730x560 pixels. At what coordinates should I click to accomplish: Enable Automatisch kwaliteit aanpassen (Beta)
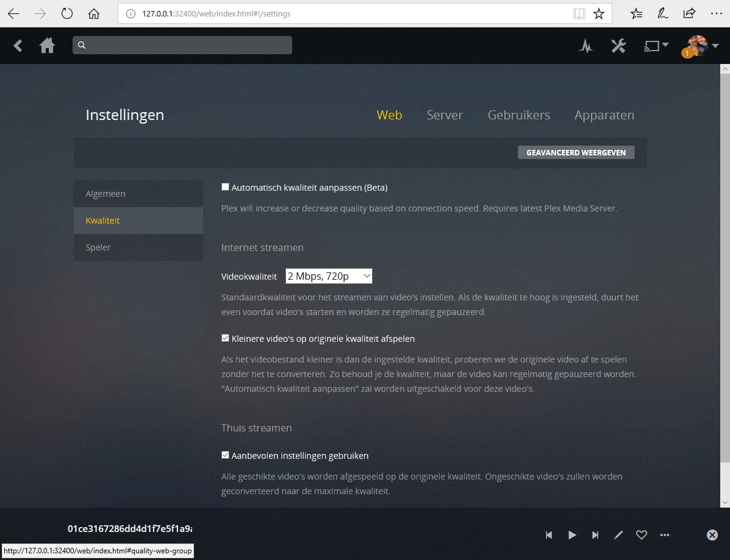tap(225, 186)
